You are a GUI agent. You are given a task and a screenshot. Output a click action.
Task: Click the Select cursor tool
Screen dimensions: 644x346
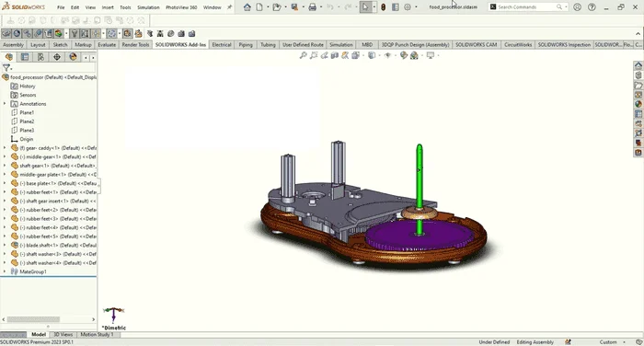coord(364,7)
